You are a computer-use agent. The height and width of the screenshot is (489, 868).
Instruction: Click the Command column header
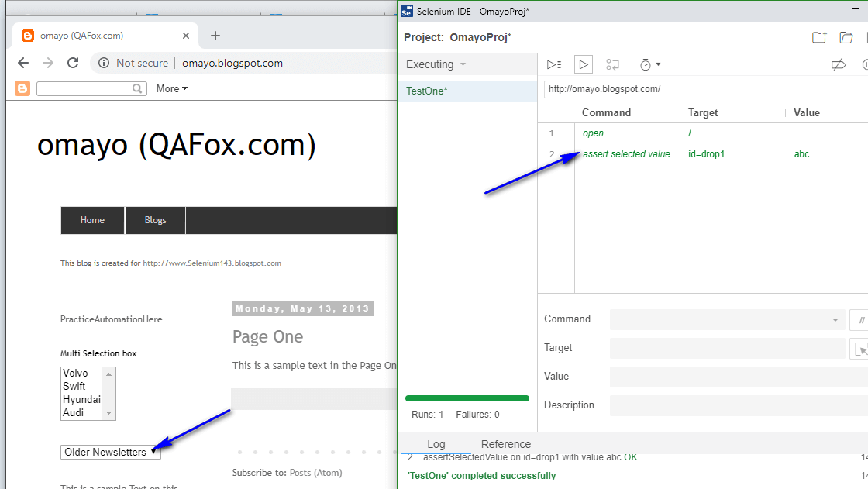point(606,113)
